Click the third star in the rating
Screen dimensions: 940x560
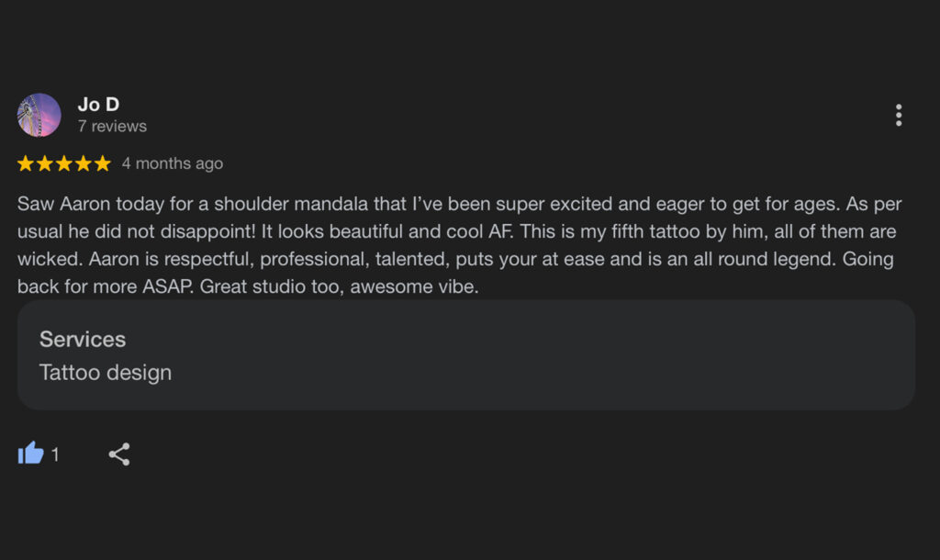[x=64, y=163]
